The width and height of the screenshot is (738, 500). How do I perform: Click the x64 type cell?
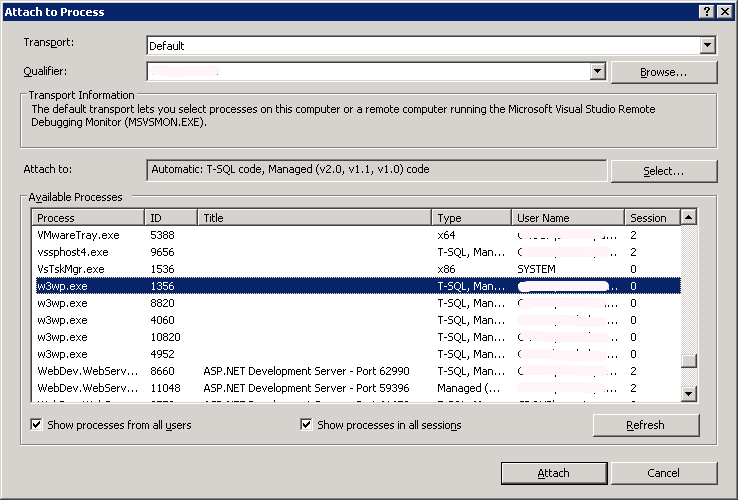click(x=446, y=235)
